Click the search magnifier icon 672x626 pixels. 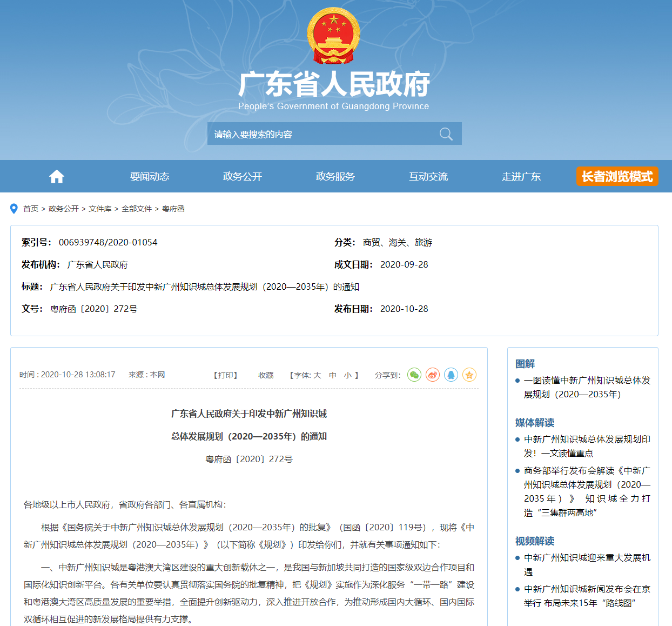(x=446, y=134)
